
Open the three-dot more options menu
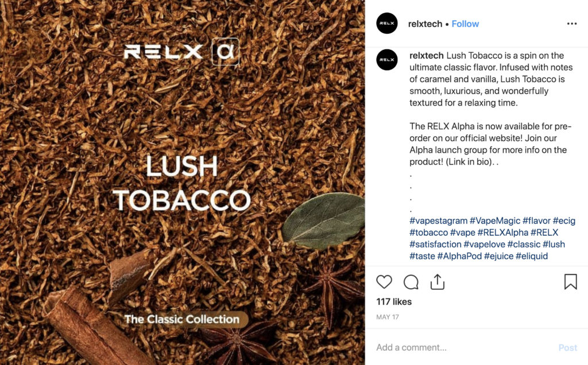coord(571,24)
